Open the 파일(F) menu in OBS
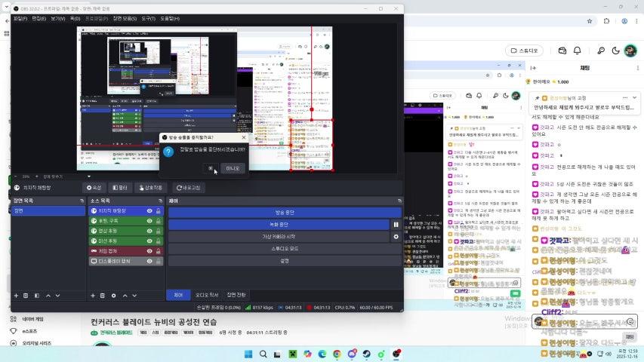 point(20,18)
